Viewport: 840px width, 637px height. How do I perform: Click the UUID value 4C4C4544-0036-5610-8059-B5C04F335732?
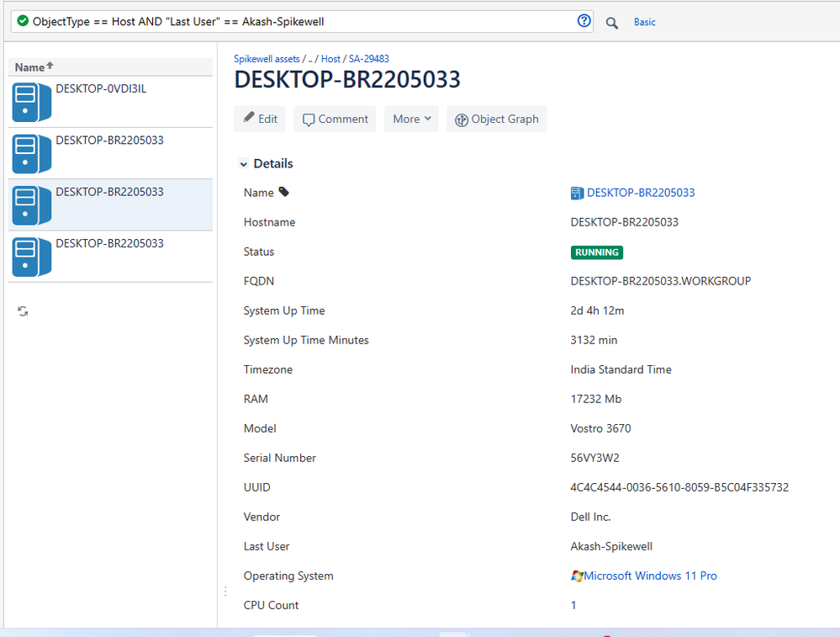pos(679,487)
